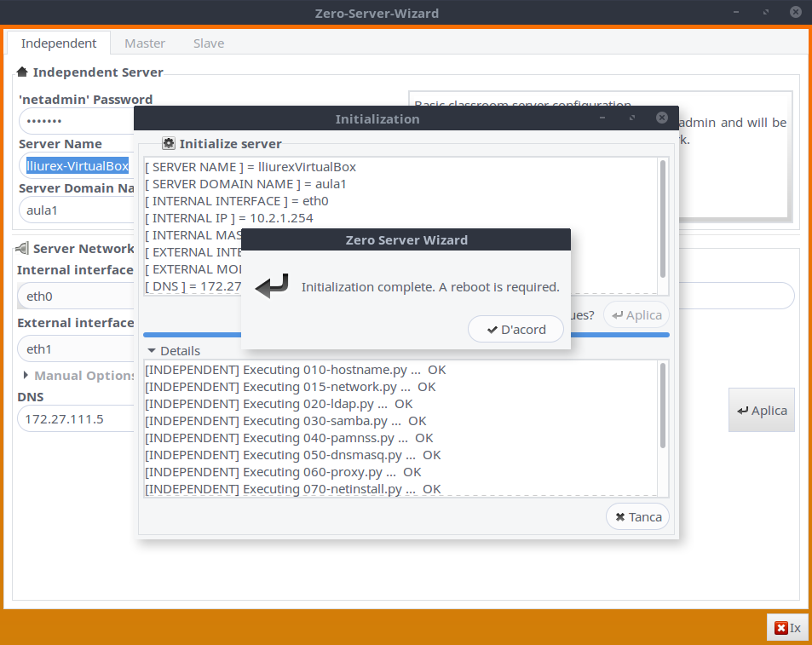Collapse the Details expander
Image resolution: width=812 pixels, height=645 pixels.
coord(174,350)
